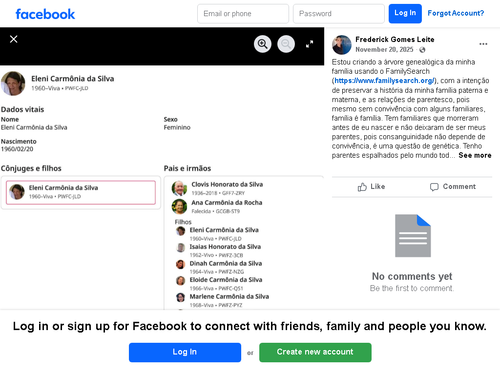Viewport: 500px width, 375px height.
Task: Open Frederick Gomes Leite's profile picture
Action: (x=342, y=45)
